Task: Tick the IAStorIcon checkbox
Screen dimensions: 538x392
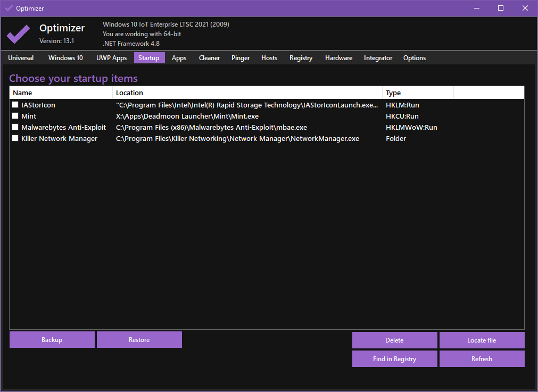Action: (x=15, y=105)
